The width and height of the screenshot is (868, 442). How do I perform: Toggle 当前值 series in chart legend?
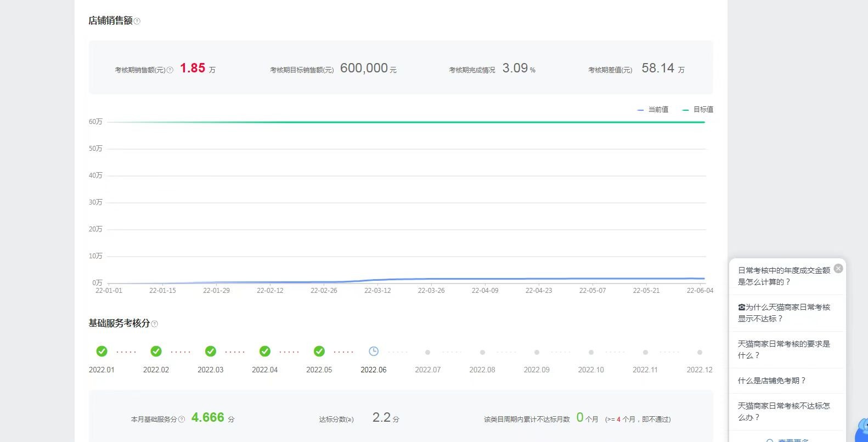pos(653,110)
